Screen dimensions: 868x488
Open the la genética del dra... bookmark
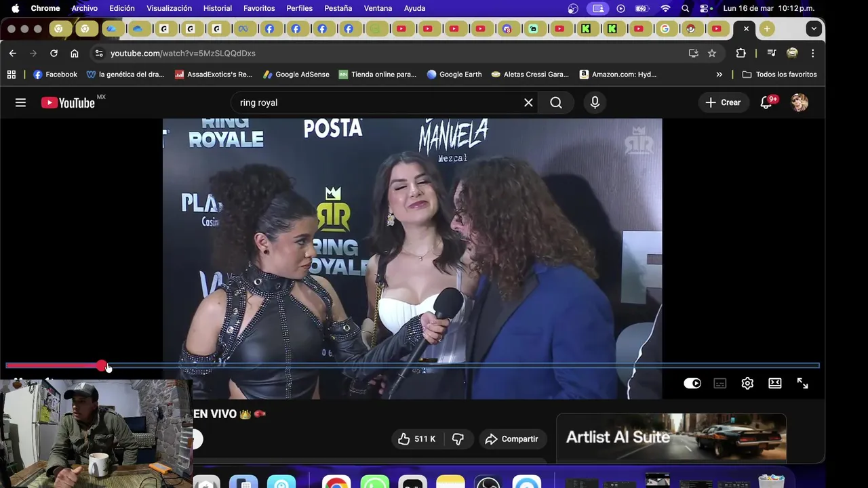125,75
